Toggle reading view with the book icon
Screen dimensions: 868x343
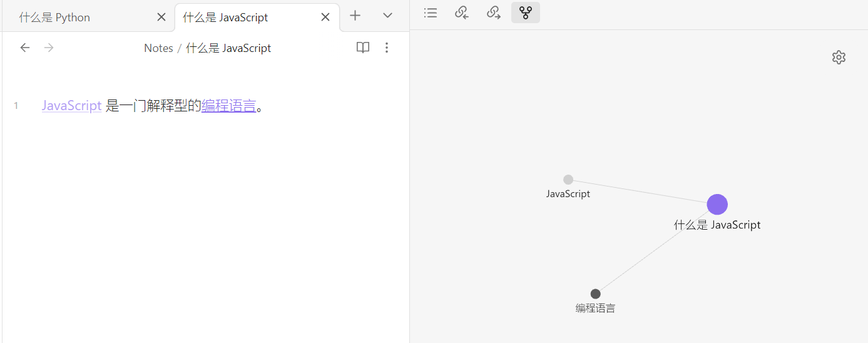coord(363,48)
